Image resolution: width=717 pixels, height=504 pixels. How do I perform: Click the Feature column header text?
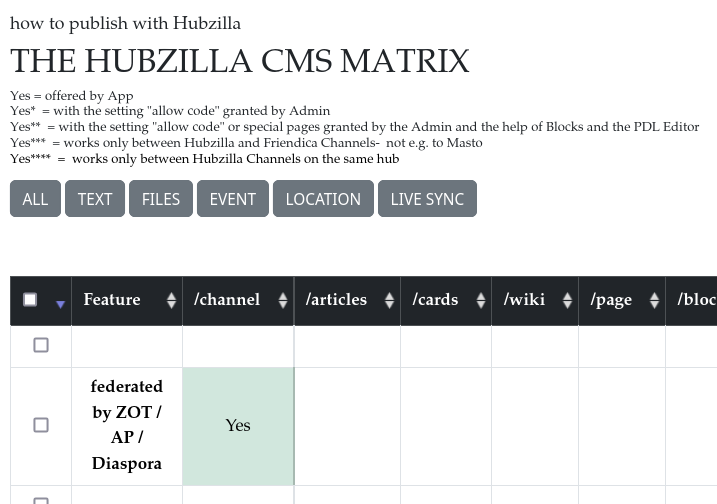112,300
